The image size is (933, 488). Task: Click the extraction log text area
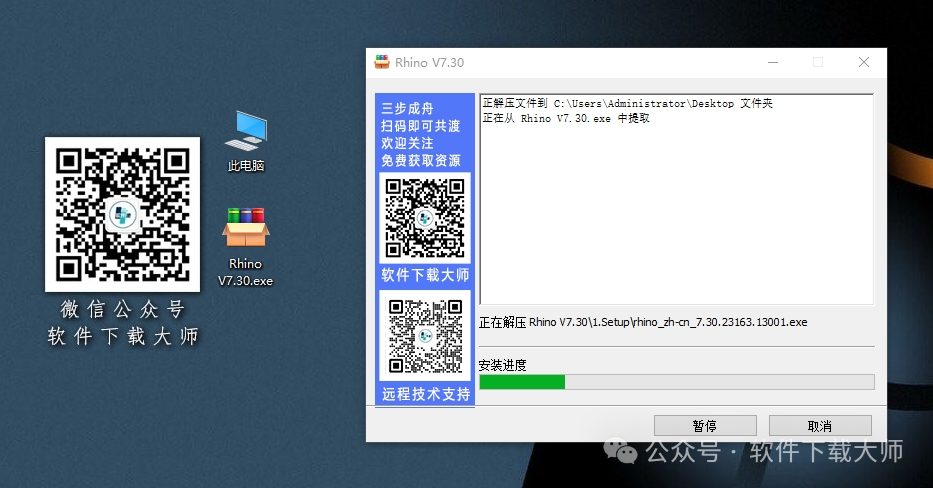pos(677,199)
